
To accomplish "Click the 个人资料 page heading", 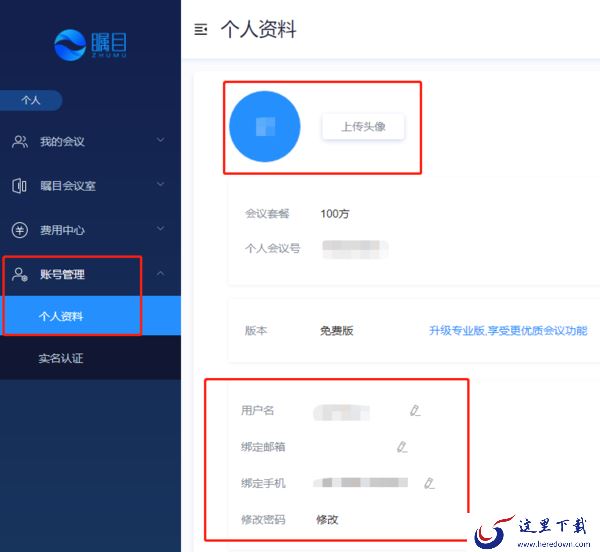I will coord(259,29).
